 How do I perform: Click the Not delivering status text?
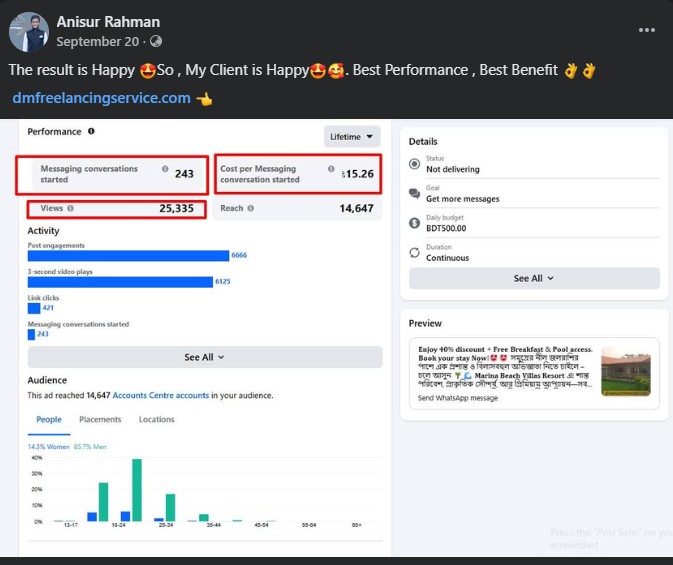pyautogui.click(x=453, y=170)
